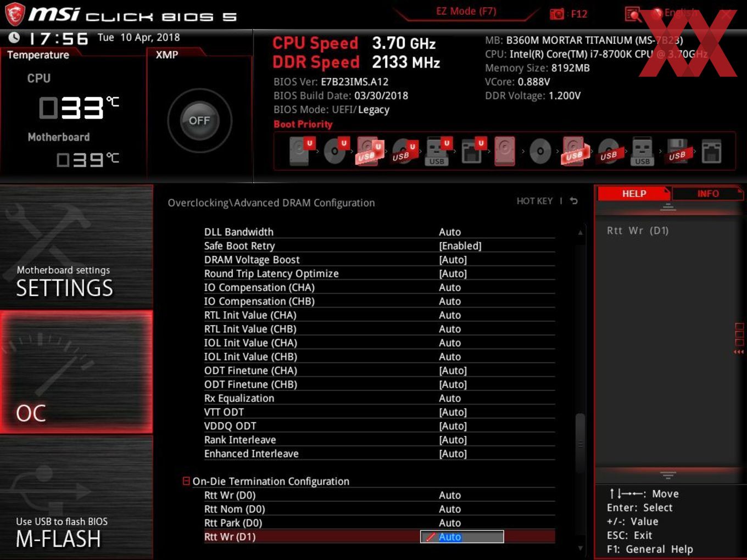Select the Rtt Park (D0) row
Viewport: 747px width, 560px height.
(x=379, y=523)
